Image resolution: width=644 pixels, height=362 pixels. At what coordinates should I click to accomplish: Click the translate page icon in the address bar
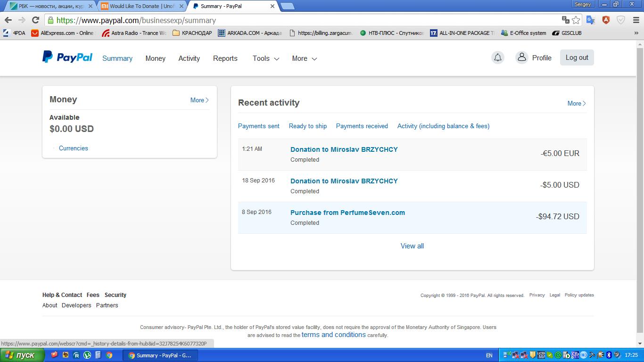(565, 20)
